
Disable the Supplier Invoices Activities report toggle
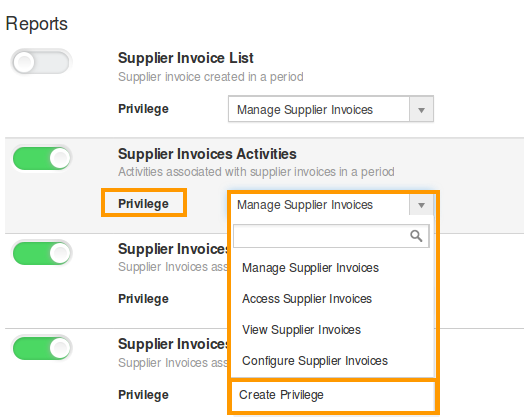click(x=41, y=158)
